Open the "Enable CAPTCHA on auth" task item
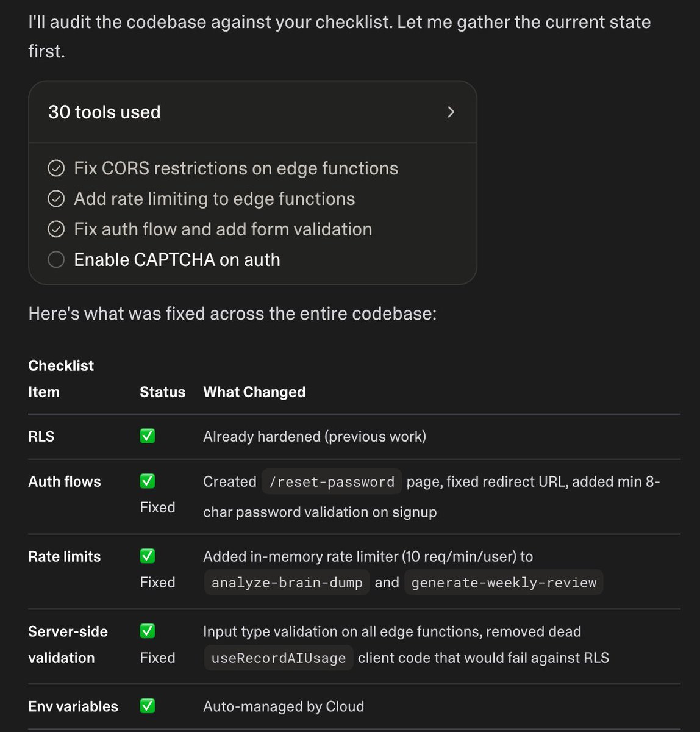The height and width of the screenshot is (732, 700). tap(177, 260)
